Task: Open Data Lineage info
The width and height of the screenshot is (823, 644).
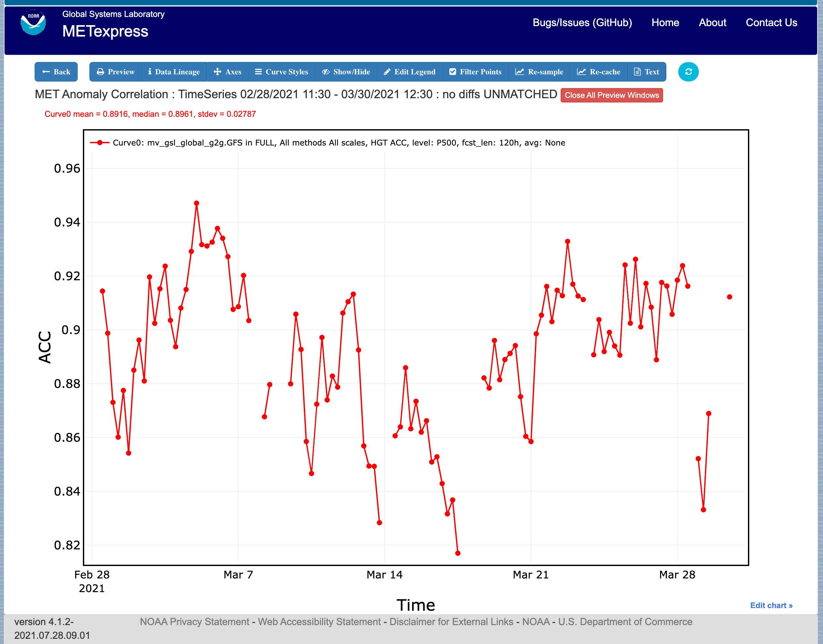Action: pos(174,72)
